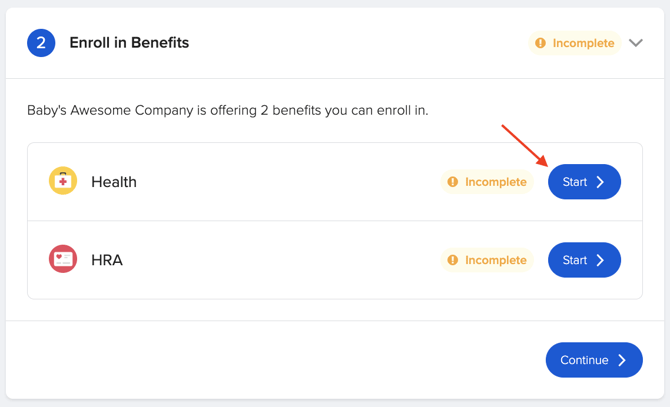
Task: Select the HRA benefit label
Action: tap(107, 260)
